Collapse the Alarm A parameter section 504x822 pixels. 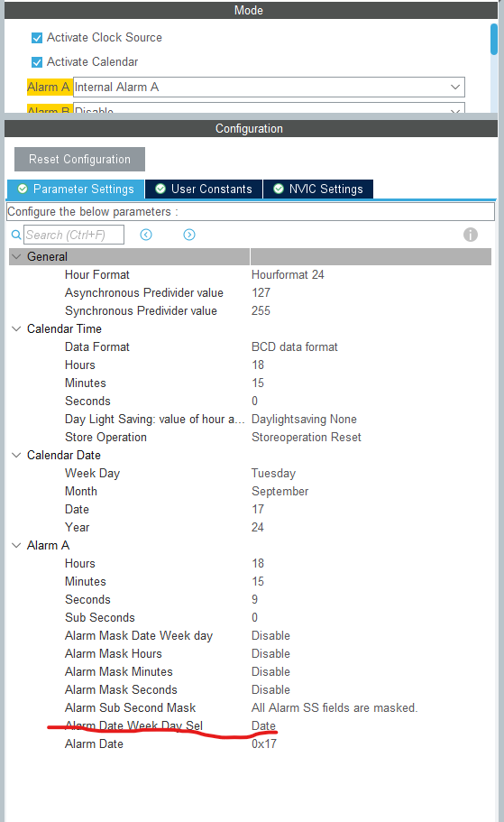point(17,545)
